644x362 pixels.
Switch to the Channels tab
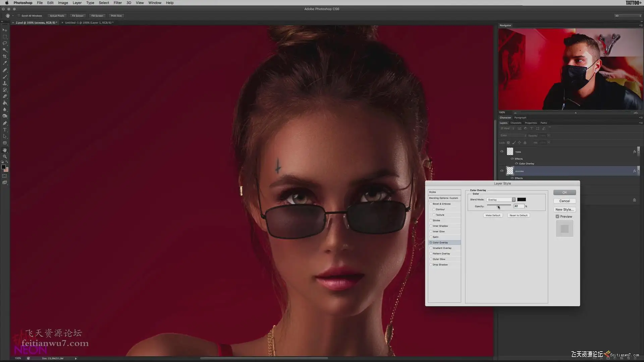click(516, 123)
